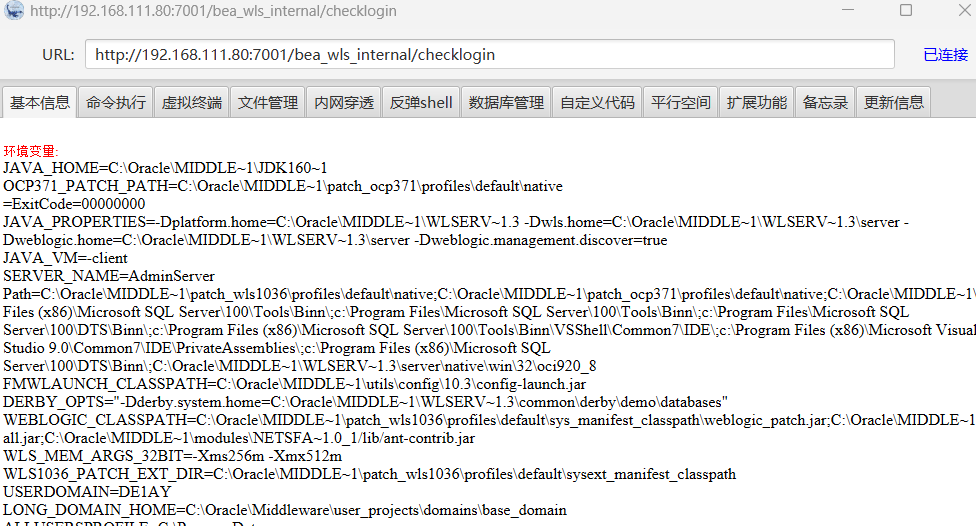976x526 pixels.
Task: Open the 数据库管理 tab
Action: [x=506, y=102]
